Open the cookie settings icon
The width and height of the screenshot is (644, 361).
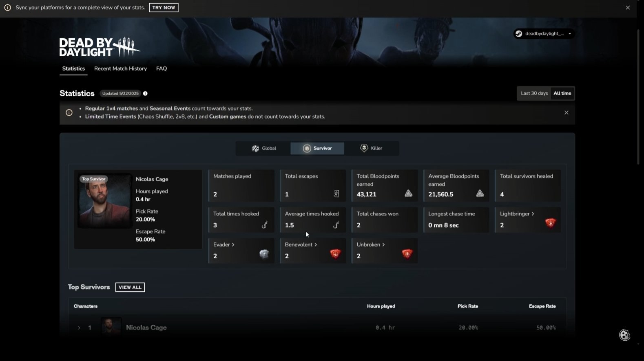click(624, 335)
